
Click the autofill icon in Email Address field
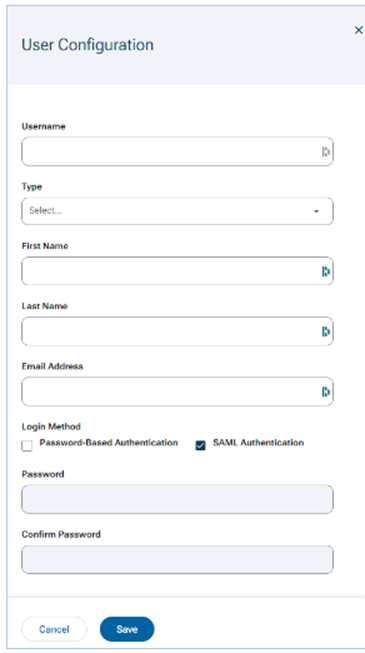coord(326,391)
